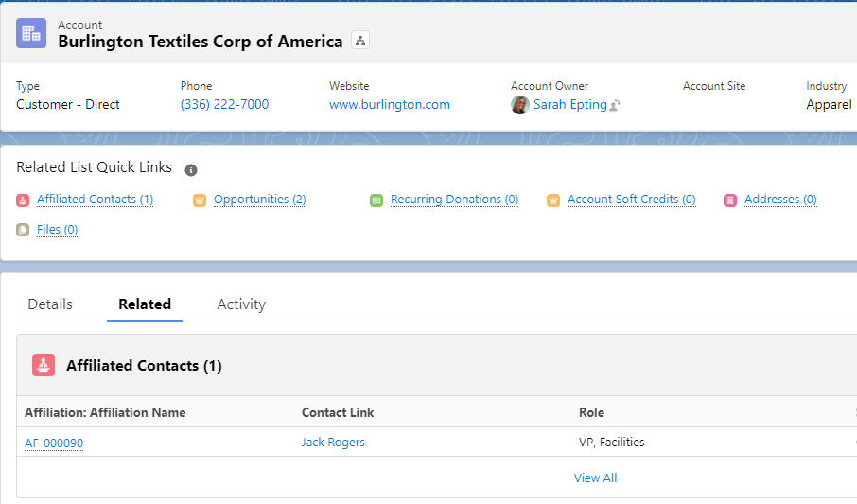
Task: Click the VP, Facilities role cell
Action: coord(612,443)
